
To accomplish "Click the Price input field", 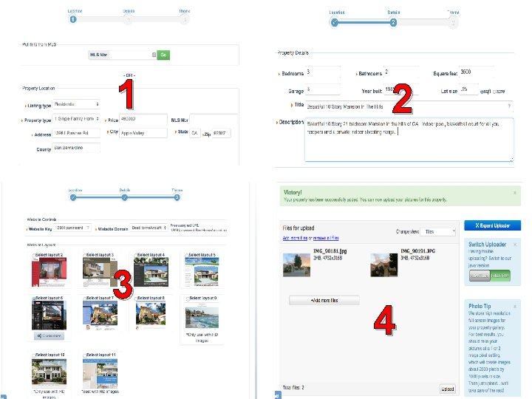I will 143,119.
